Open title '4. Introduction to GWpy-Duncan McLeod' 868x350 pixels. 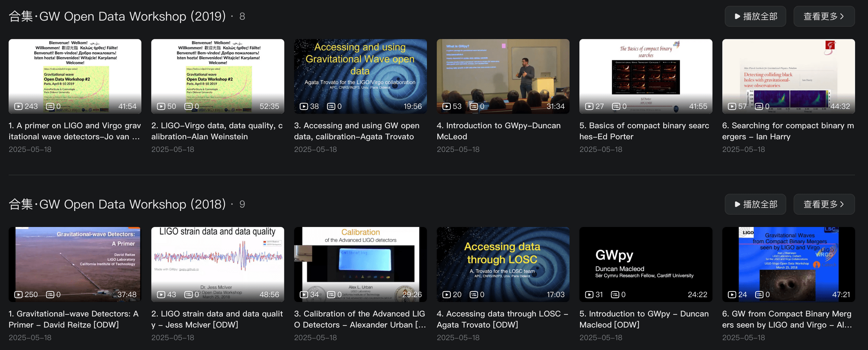(x=499, y=131)
